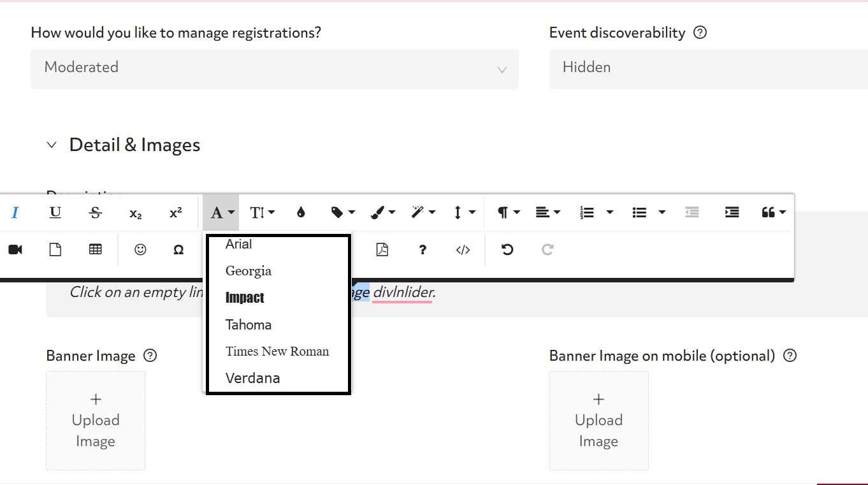
Task: Open the text alignment dropdown
Action: pos(547,212)
